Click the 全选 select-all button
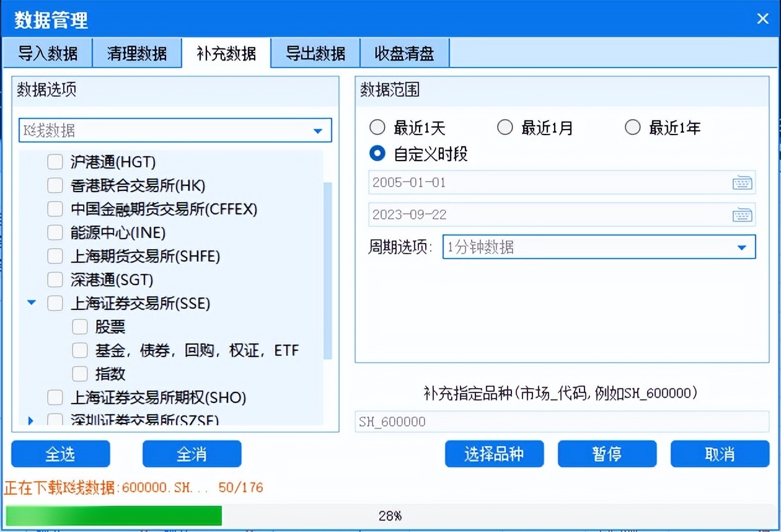Image resolution: width=781 pixels, height=532 pixels. click(59, 454)
